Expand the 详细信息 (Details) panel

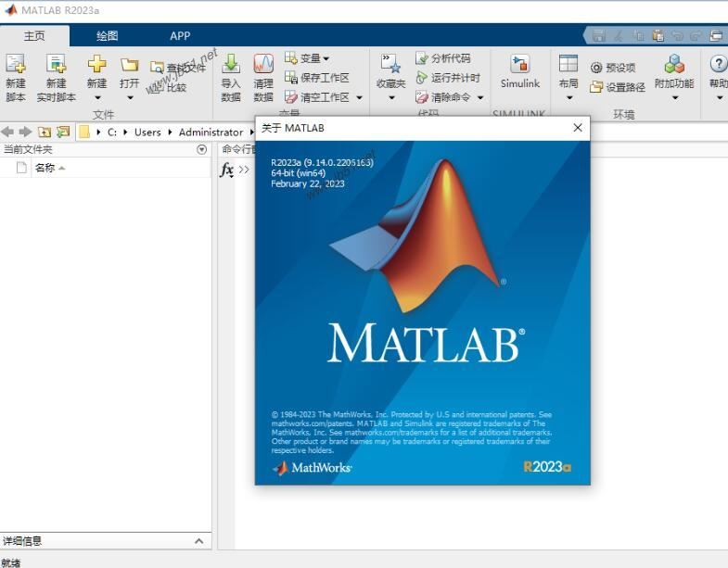(x=198, y=541)
